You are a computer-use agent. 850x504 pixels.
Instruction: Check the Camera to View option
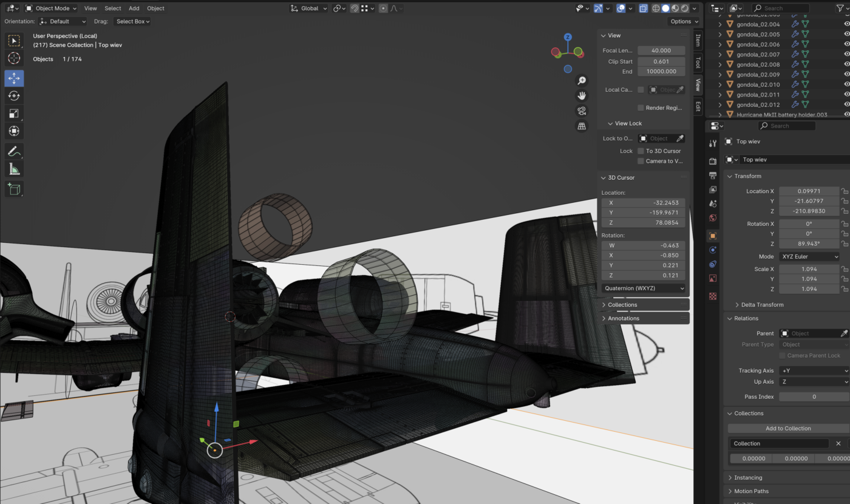[641, 161]
